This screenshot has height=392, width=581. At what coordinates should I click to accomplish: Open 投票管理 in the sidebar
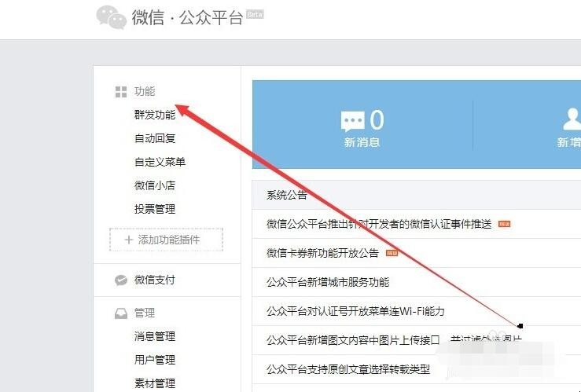(x=155, y=209)
